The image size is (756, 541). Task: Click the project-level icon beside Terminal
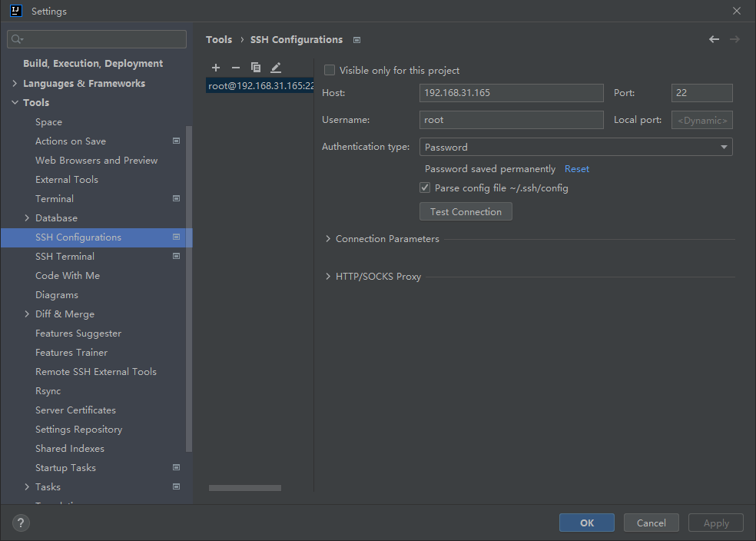(x=176, y=198)
